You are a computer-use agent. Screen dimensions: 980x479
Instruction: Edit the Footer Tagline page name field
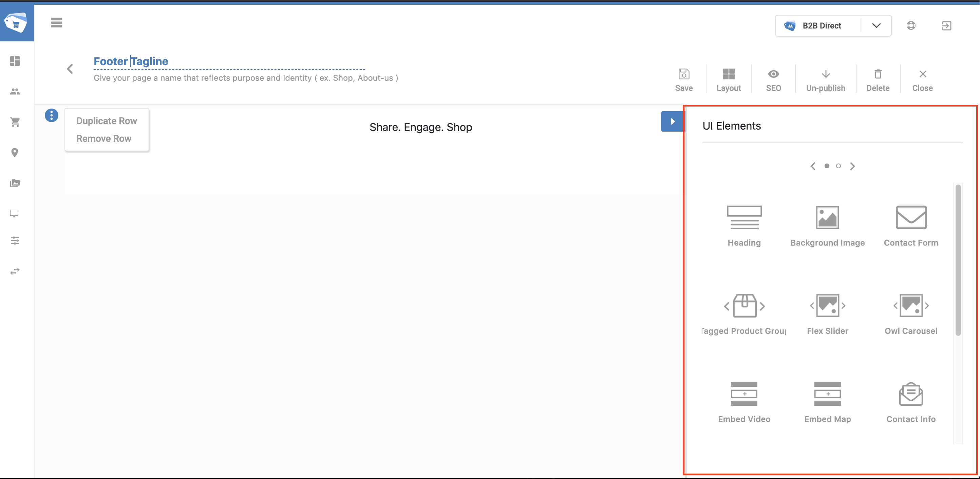click(229, 61)
